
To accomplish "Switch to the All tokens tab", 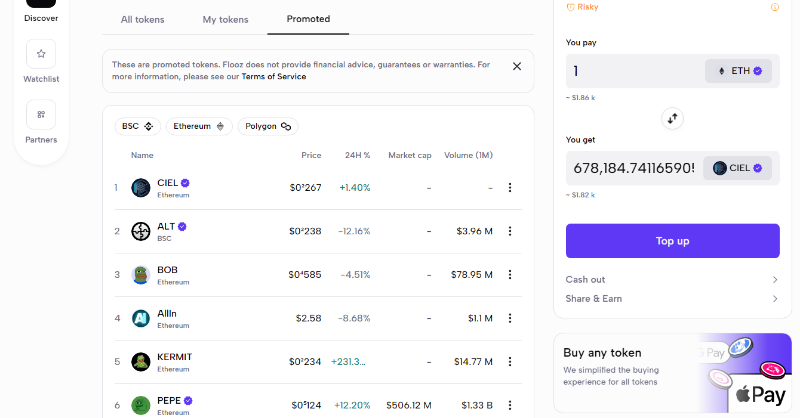I will tap(142, 19).
